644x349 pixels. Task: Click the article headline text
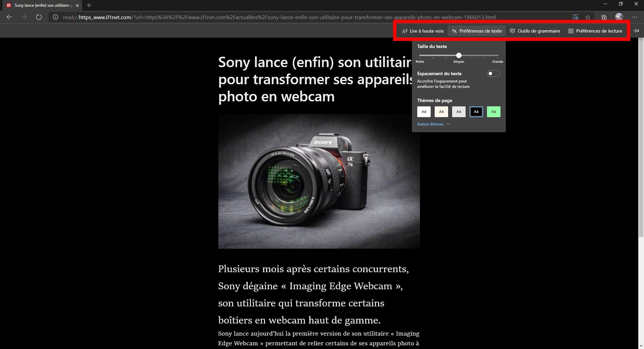[x=315, y=79]
